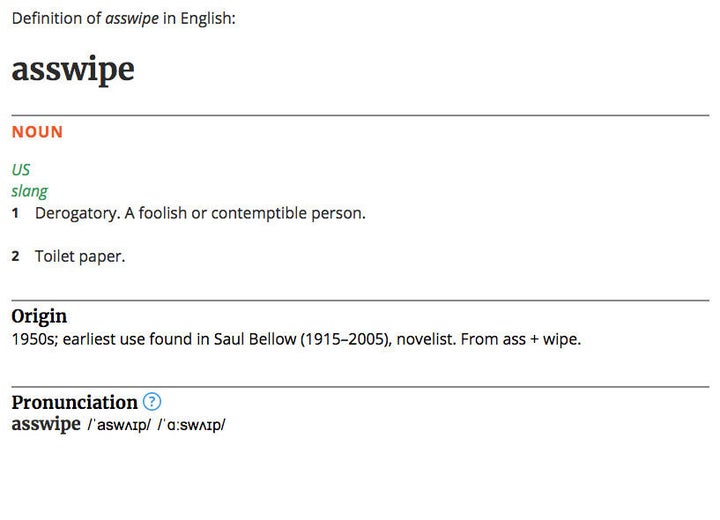
Task: Click the 'From ass + wipe' etymology text
Action: coord(521,339)
